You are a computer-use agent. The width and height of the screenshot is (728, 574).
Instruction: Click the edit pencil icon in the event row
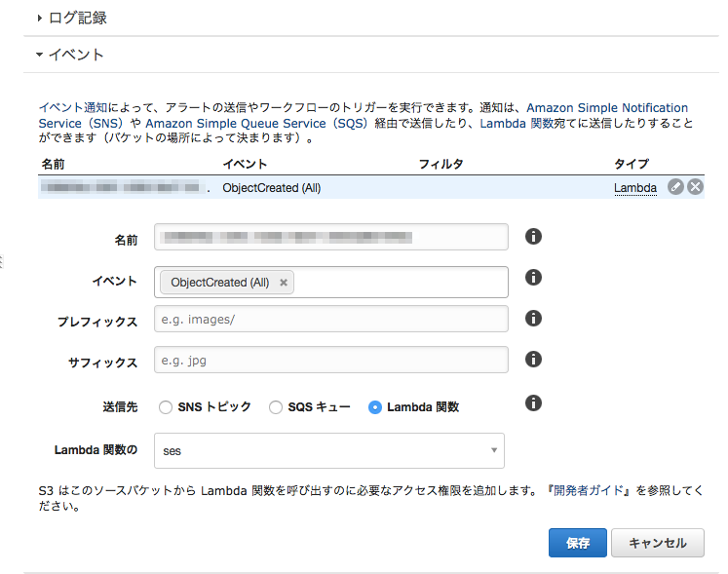coord(675,187)
